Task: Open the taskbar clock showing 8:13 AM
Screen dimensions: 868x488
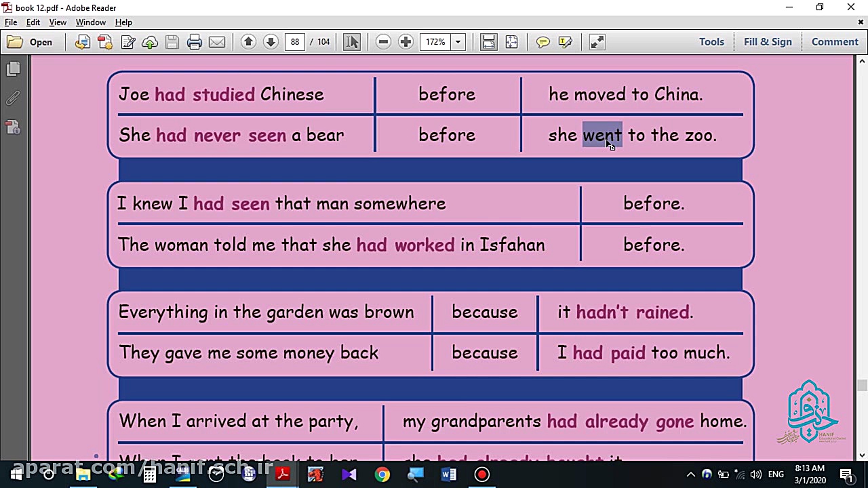Action: (x=810, y=474)
